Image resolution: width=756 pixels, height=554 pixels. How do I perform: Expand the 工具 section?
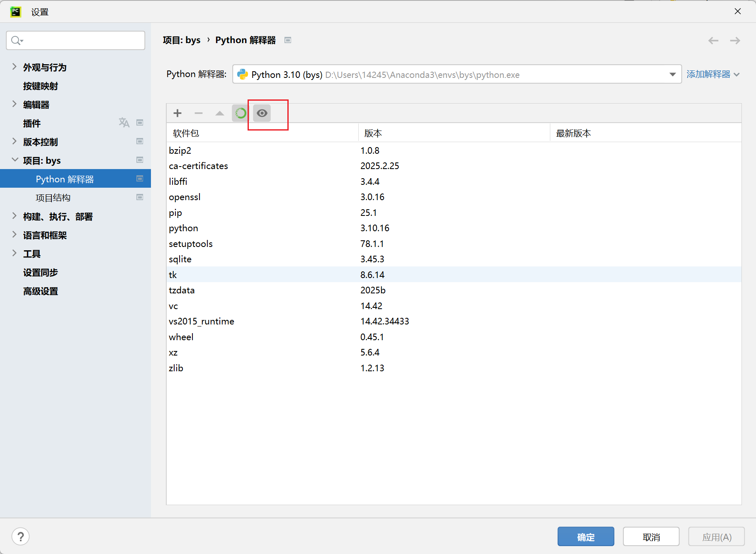15,253
